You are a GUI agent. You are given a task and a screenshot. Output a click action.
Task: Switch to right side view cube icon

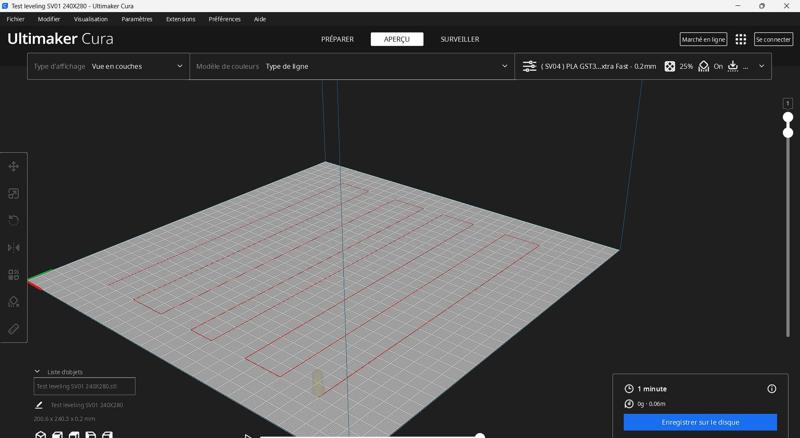[x=107, y=435]
